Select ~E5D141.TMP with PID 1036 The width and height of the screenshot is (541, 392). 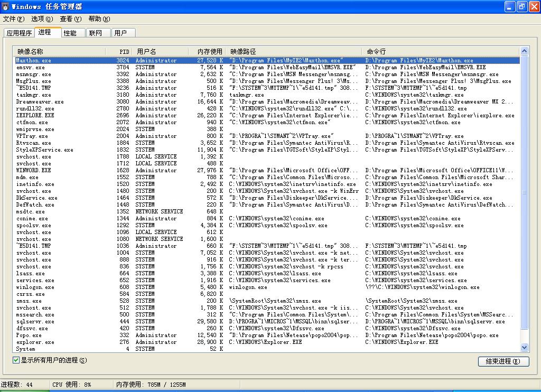[267, 246]
